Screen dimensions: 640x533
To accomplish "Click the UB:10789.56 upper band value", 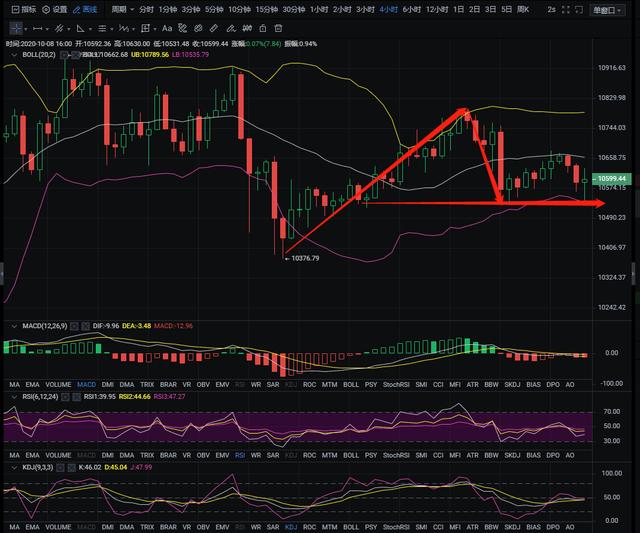I will [x=150, y=55].
